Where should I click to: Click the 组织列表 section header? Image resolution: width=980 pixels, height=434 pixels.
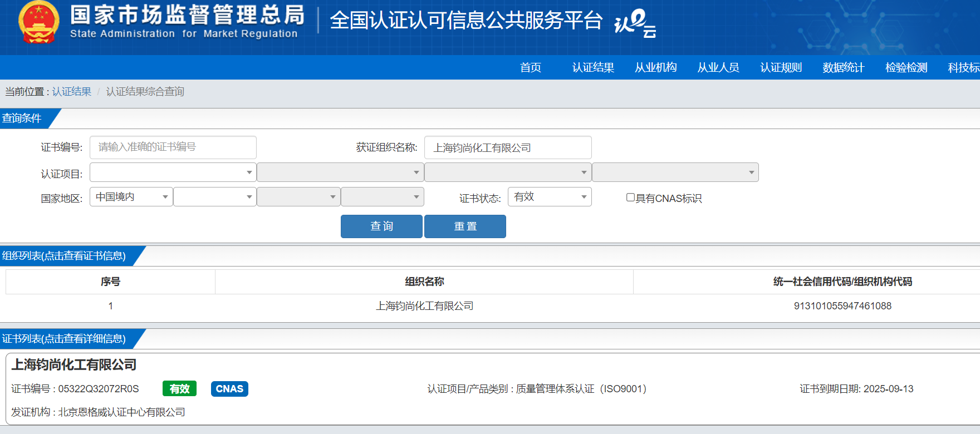64,255
